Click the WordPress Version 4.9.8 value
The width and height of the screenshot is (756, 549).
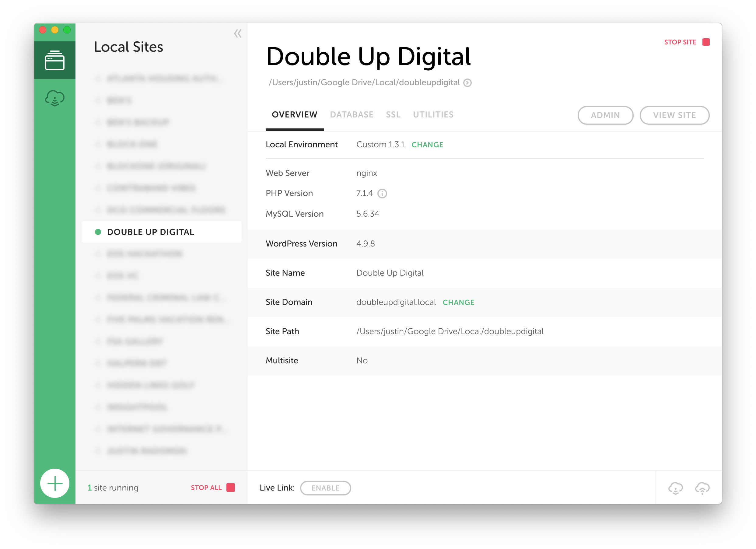[366, 244]
